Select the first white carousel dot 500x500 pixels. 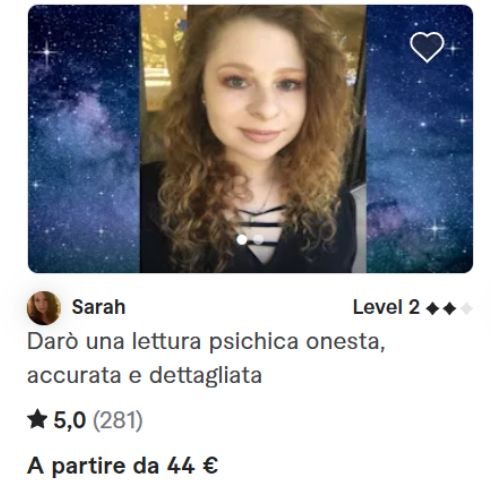(242, 239)
